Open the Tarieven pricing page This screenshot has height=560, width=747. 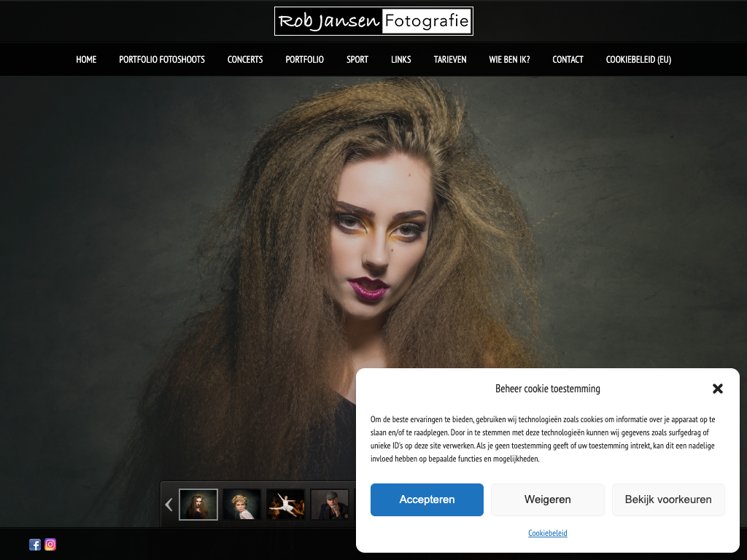[x=450, y=60]
